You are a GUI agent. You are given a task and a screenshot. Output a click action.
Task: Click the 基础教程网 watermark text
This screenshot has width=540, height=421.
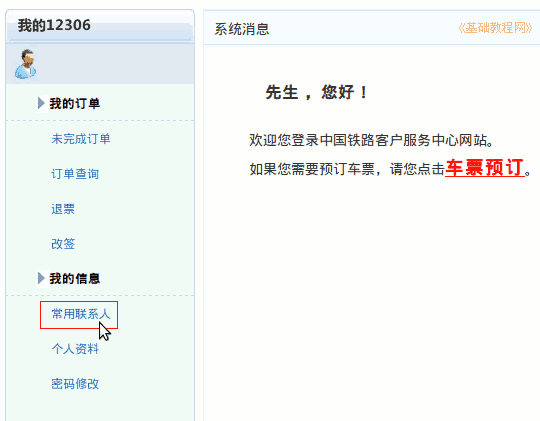coord(495,28)
